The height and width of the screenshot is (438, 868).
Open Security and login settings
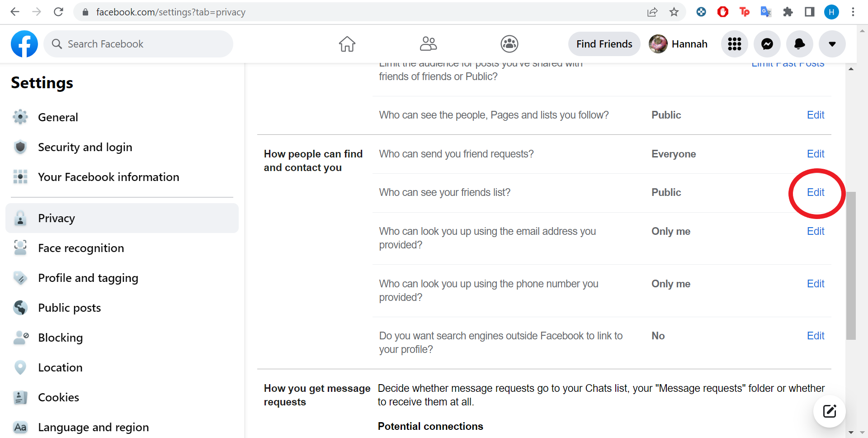click(122, 147)
